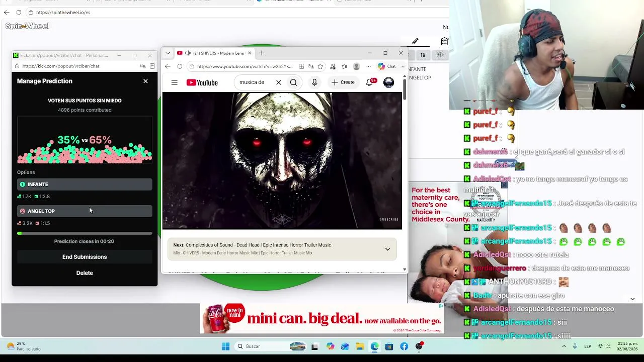Click the translate icon in Kick popout address bar
This screenshot has width=644, height=362.
click(x=143, y=66)
